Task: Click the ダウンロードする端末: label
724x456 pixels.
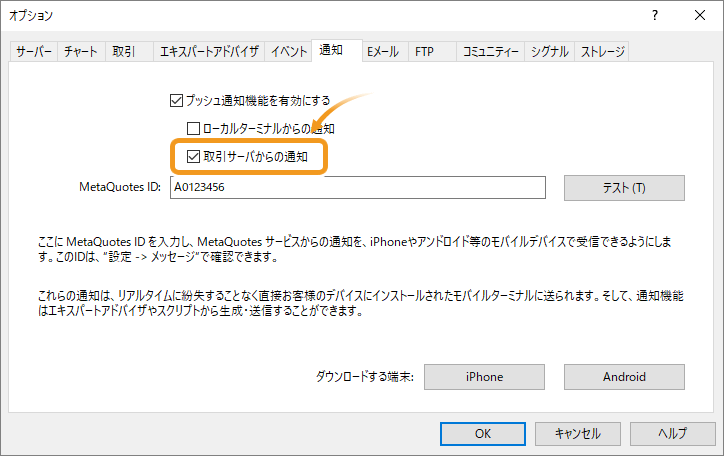Action: 365,377
